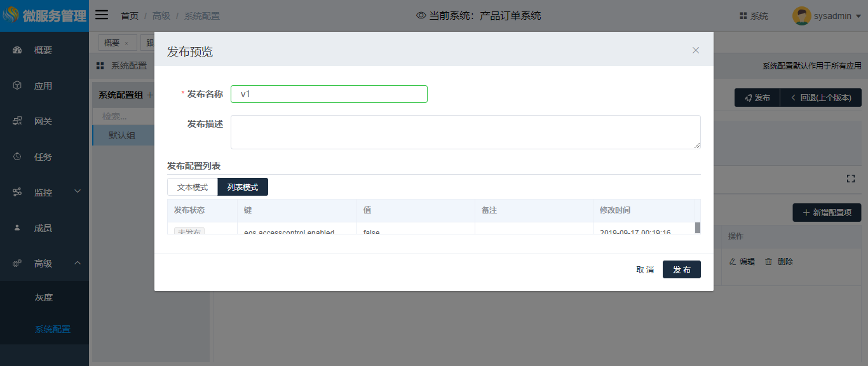Close the 发布预览 dialog

click(x=696, y=50)
